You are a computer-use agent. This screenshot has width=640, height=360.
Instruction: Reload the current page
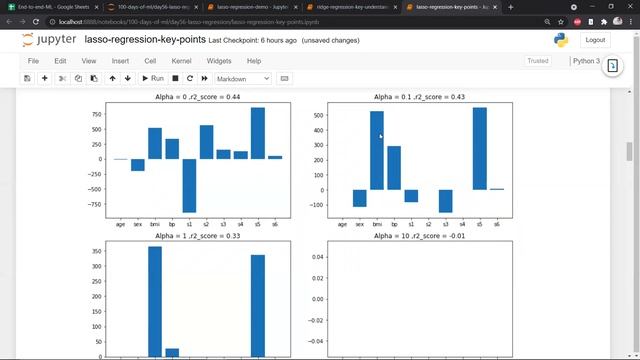pos(36,22)
